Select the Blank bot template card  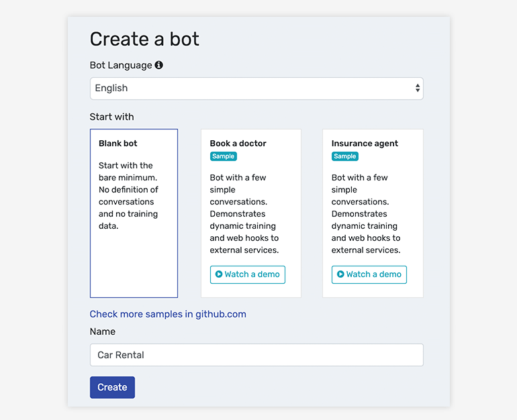click(x=134, y=213)
